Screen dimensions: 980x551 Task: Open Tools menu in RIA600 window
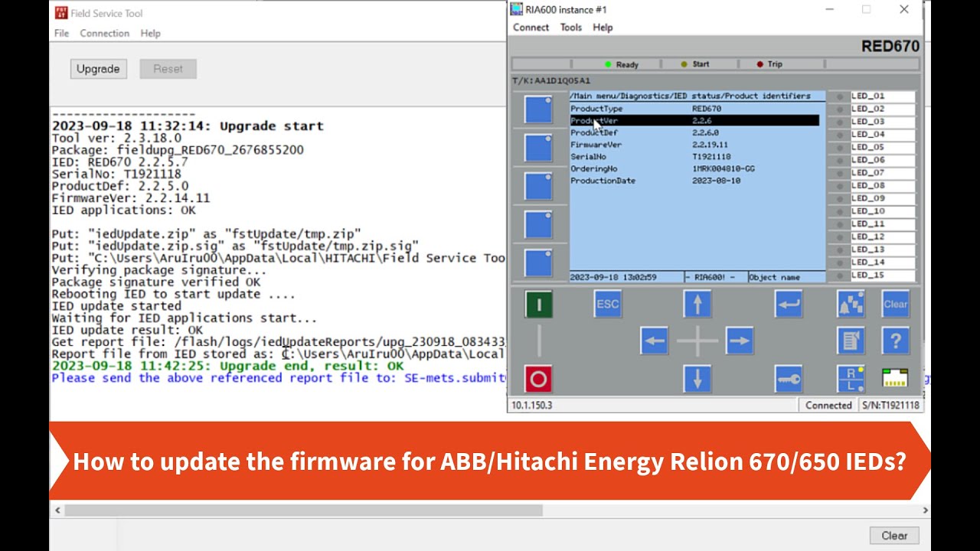pyautogui.click(x=571, y=27)
